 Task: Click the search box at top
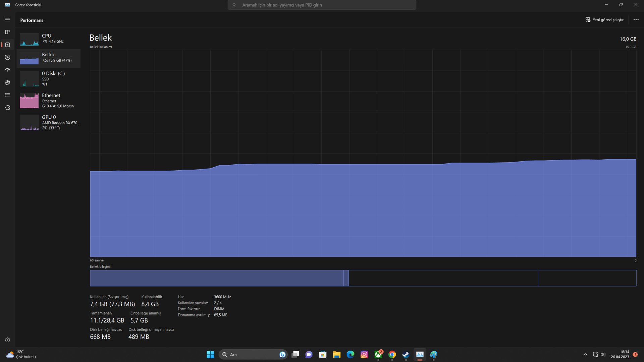click(x=322, y=5)
